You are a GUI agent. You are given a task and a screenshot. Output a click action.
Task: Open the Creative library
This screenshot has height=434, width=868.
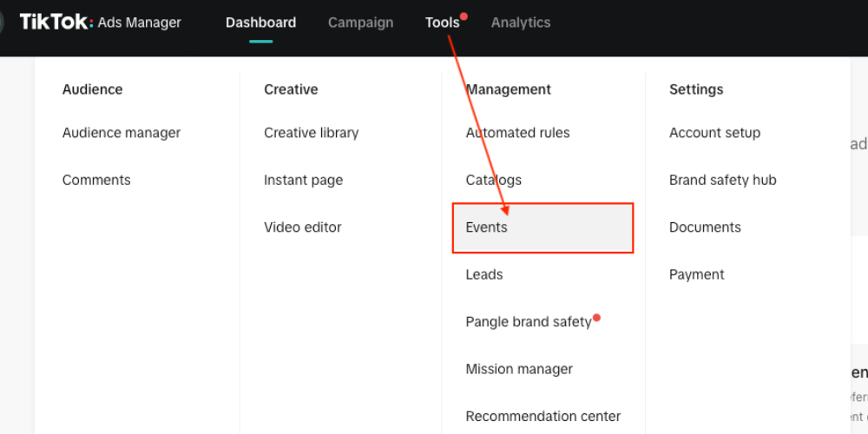[x=311, y=133]
